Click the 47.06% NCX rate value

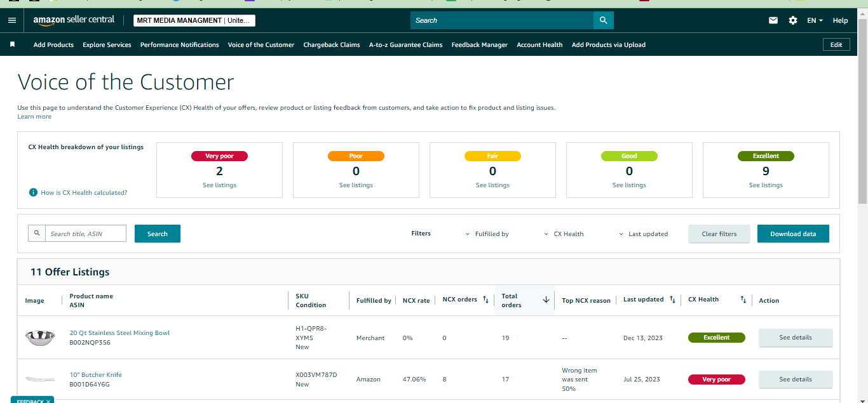coord(414,380)
